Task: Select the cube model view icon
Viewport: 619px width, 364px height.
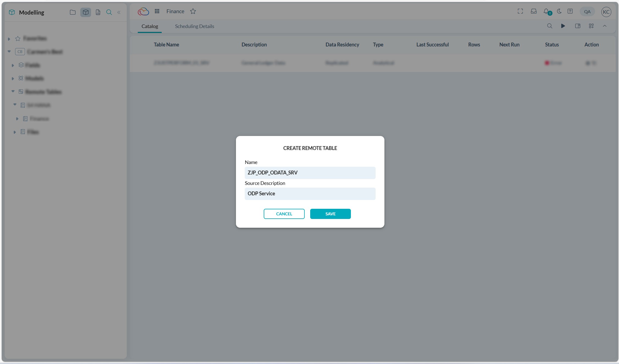Action: click(86, 12)
